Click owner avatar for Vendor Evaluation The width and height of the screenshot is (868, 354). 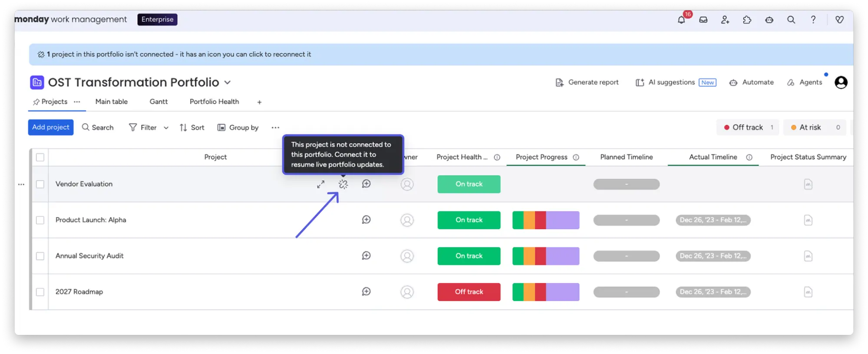pos(407,184)
